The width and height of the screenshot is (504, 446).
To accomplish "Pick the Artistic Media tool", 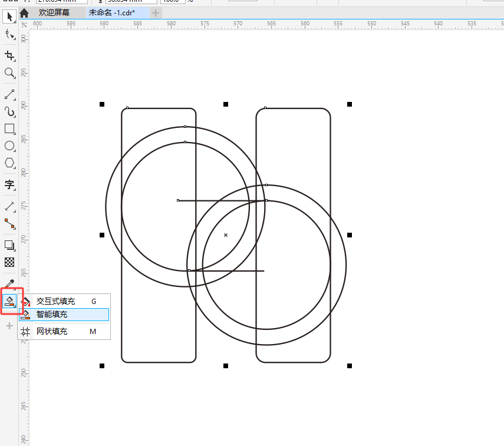I will coord(9,111).
